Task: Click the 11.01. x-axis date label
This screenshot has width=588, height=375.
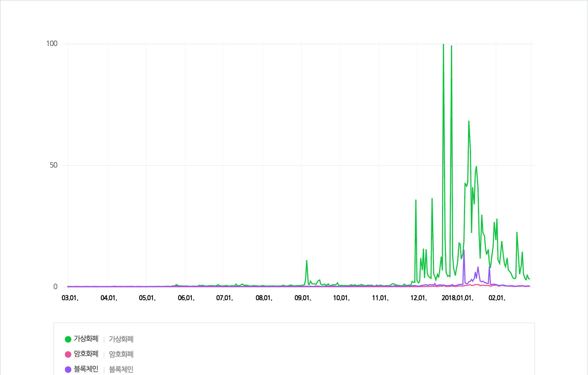Action: click(380, 298)
